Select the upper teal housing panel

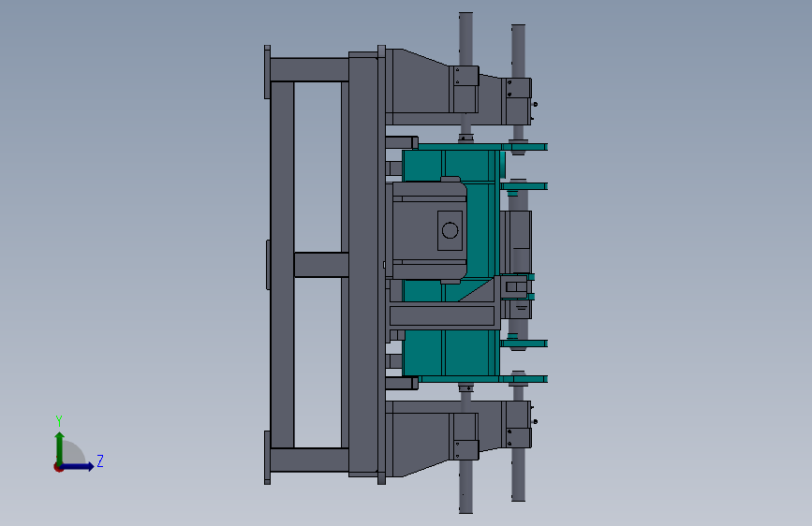450,165
